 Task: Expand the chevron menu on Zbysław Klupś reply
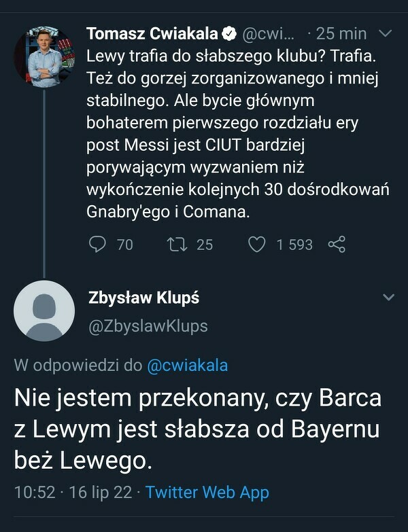(x=388, y=298)
